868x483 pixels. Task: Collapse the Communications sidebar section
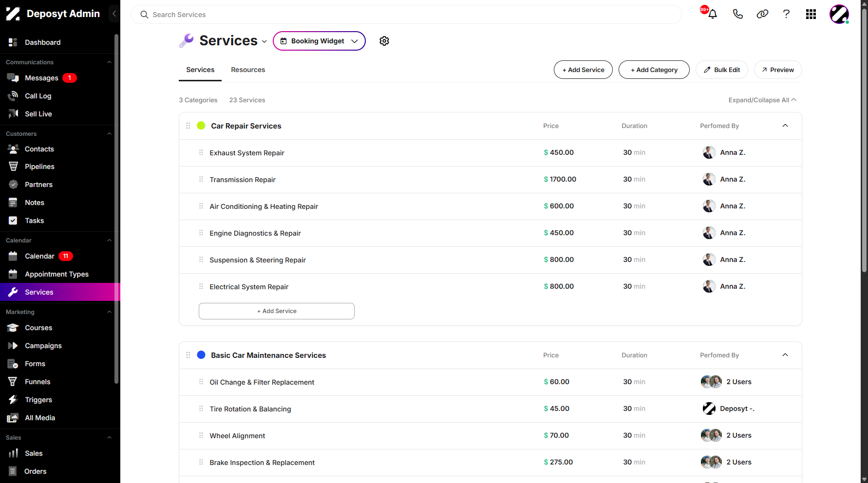[109, 62]
